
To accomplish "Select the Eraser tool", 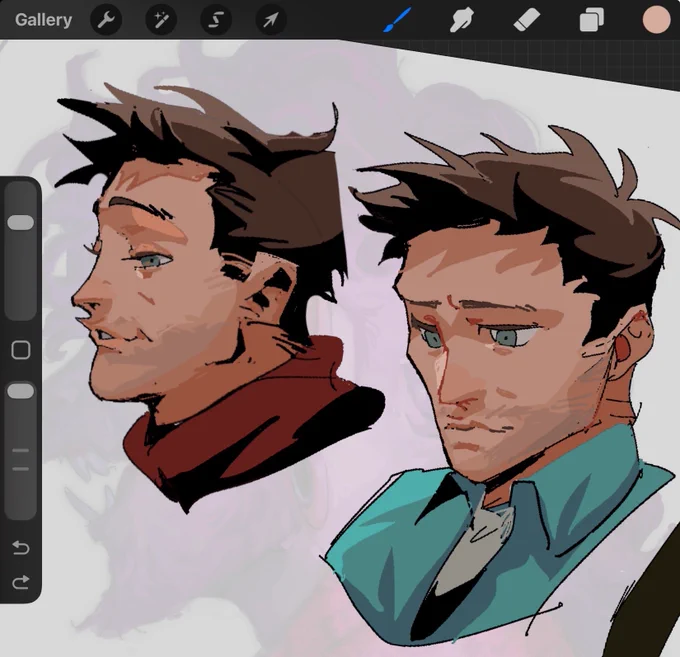I will click(x=526, y=20).
